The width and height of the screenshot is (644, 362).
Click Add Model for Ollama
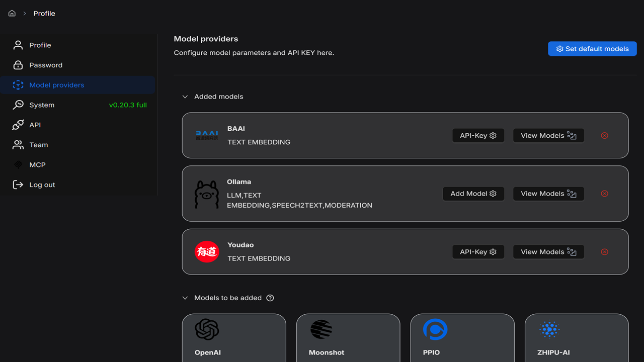click(473, 194)
